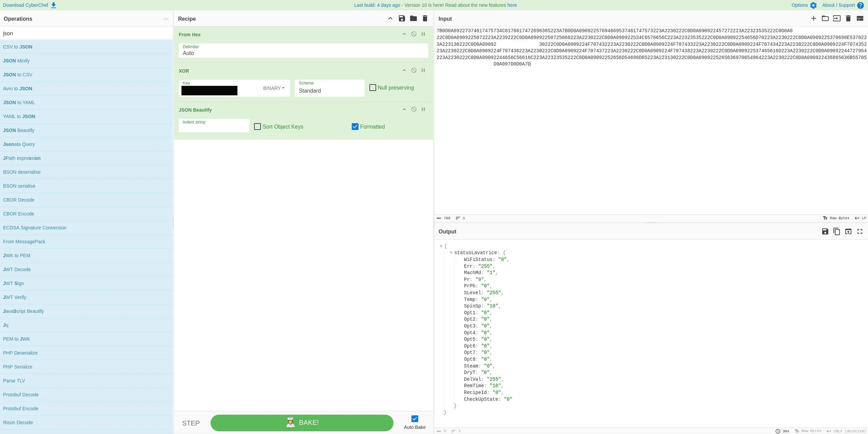Toggle the Auto Bake checkbox

point(414,419)
